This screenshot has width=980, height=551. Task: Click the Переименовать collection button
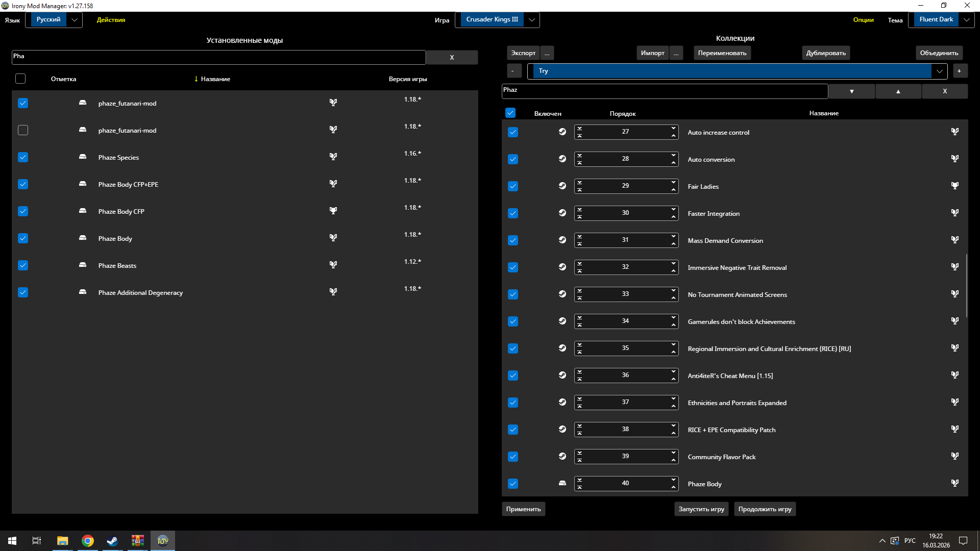point(722,53)
